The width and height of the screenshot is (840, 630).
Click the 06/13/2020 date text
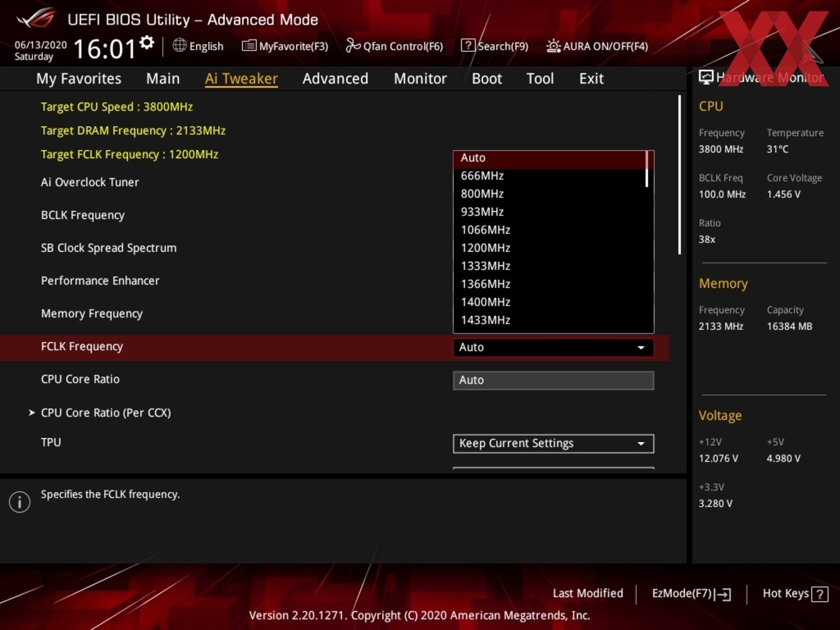[x=41, y=45]
